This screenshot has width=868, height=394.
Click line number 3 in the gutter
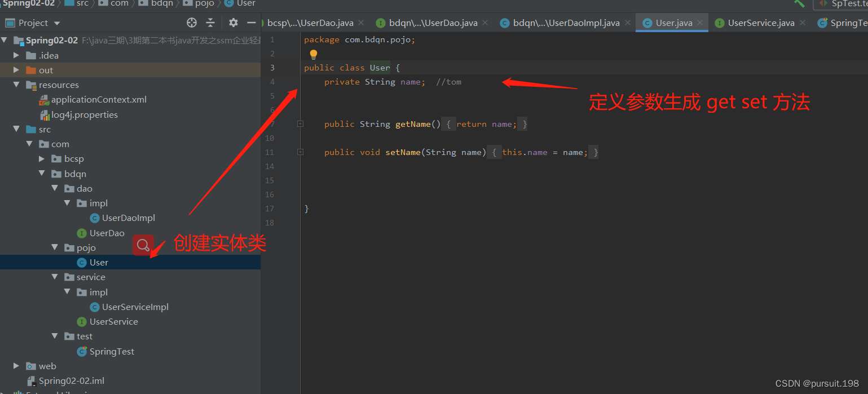[272, 68]
